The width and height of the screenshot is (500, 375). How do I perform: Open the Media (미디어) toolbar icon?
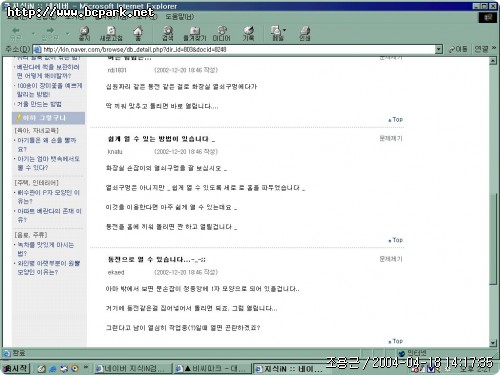point(221,31)
